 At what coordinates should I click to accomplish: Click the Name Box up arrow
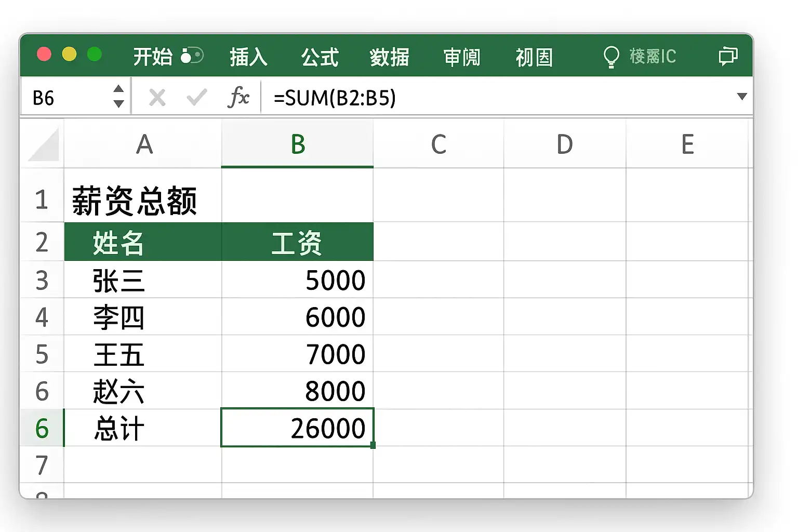pos(119,89)
